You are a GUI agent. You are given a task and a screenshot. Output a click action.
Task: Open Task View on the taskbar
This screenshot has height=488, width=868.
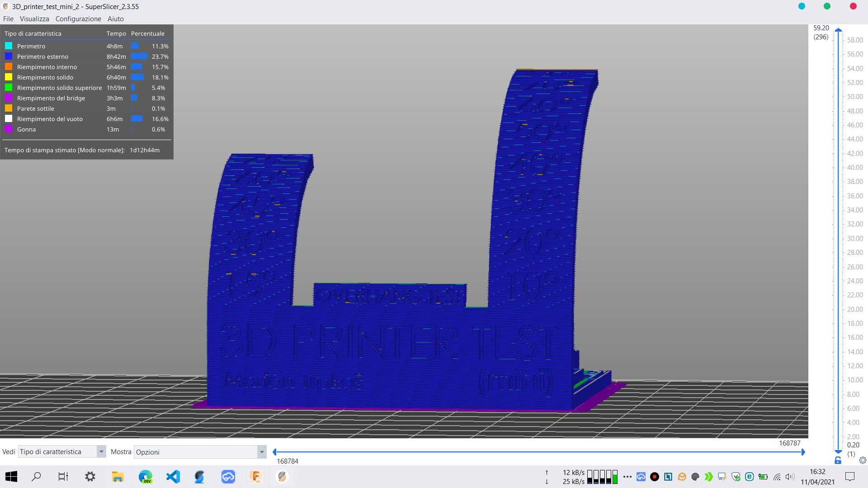click(x=63, y=477)
